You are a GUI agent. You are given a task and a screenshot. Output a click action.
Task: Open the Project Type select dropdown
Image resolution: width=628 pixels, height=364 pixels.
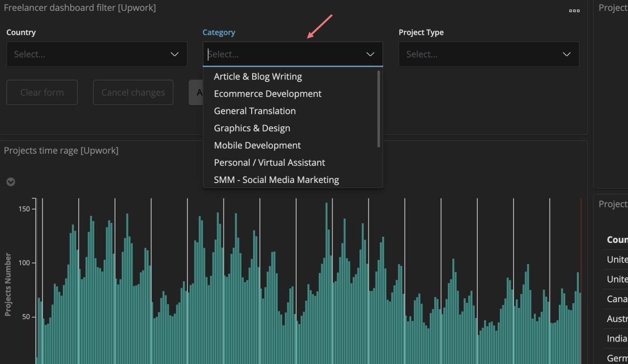pyautogui.click(x=489, y=54)
